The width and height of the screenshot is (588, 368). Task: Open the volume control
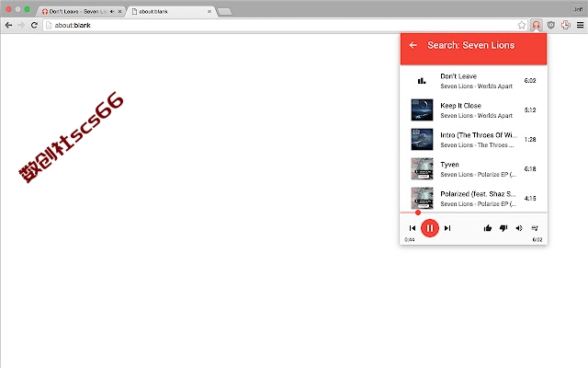click(x=519, y=228)
